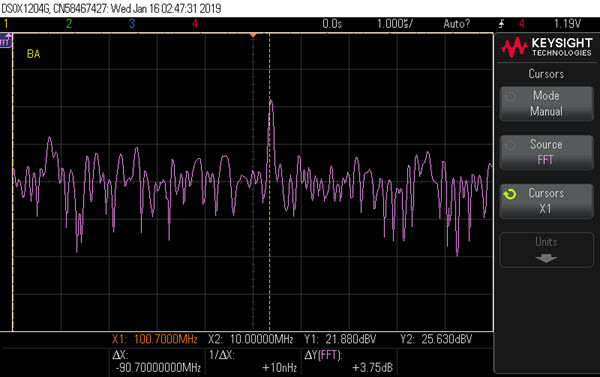
Task: Click the Cursors menu title
Action: pos(546,73)
